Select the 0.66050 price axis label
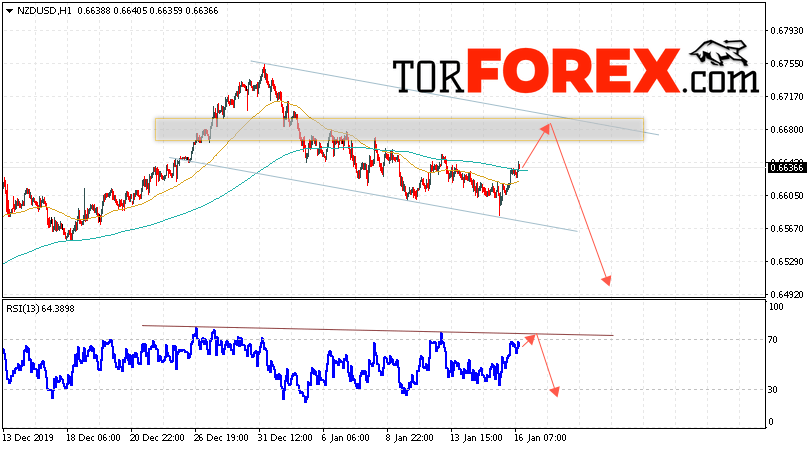Image resolution: width=811 pixels, height=449 pixels. (x=787, y=196)
